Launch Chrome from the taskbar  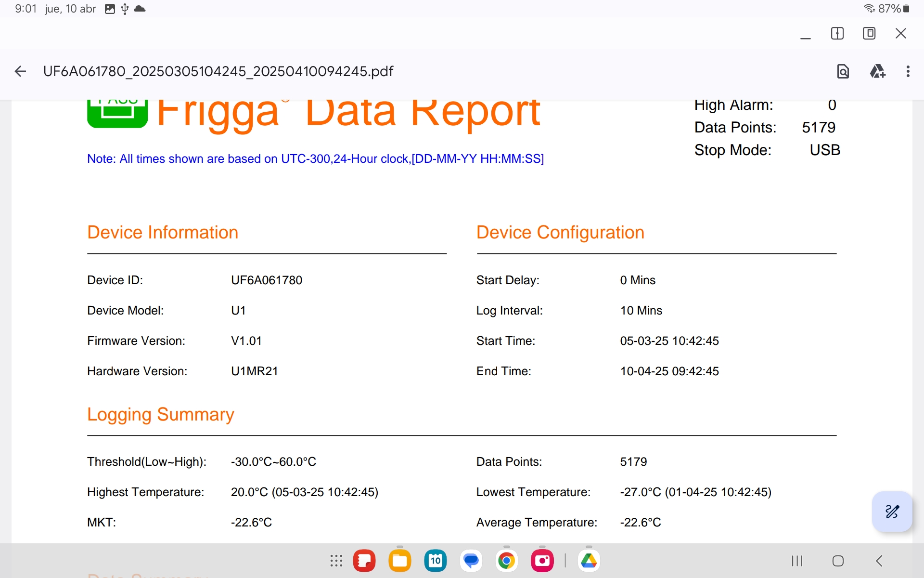pos(507,561)
